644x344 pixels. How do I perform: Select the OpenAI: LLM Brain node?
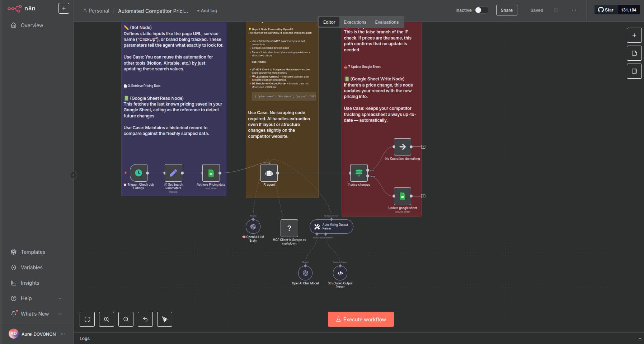pos(253,227)
